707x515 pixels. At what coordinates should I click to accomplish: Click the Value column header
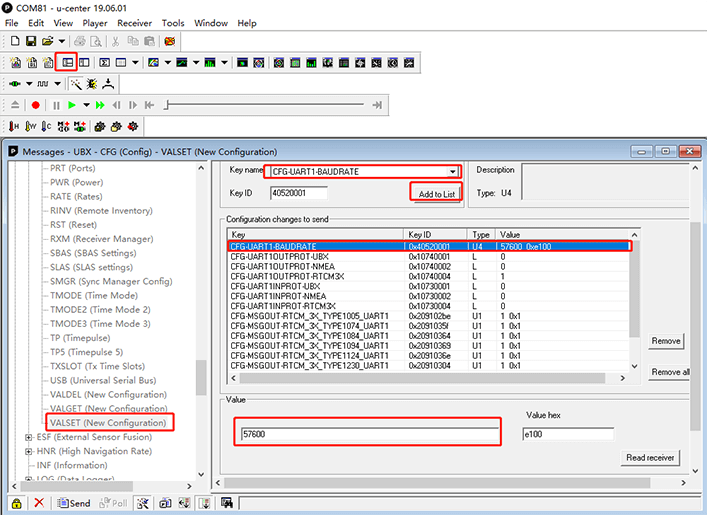562,235
